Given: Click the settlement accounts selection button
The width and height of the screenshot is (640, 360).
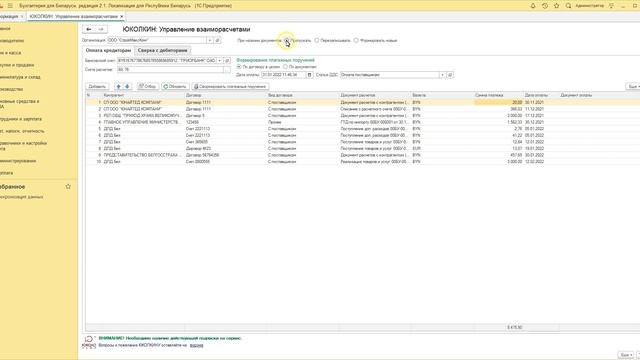Looking at the screenshot, I should [x=227, y=69].
